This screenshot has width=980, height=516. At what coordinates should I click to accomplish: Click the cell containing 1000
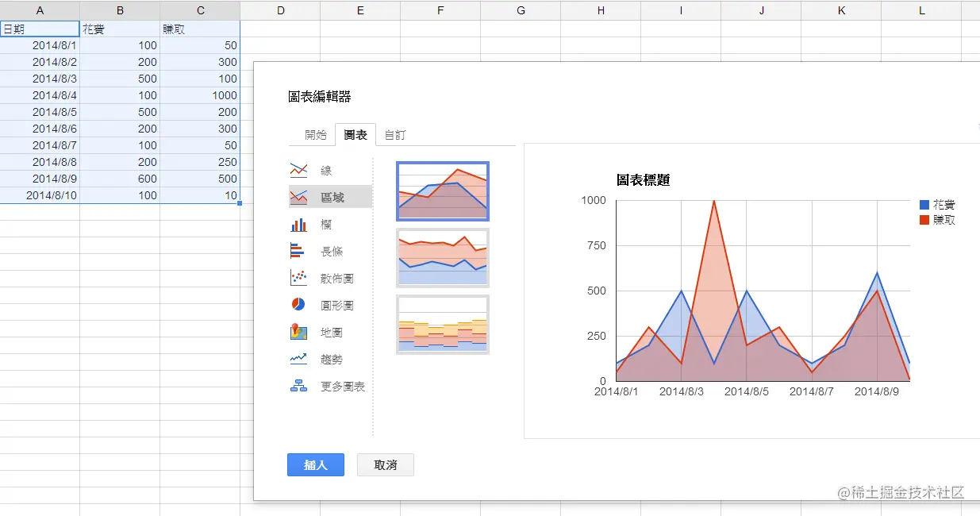[x=200, y=95]
